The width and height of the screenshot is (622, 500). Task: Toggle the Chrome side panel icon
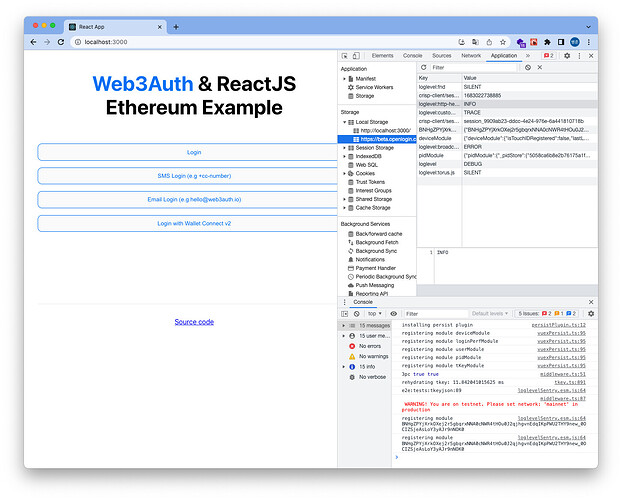pos(561,42)
